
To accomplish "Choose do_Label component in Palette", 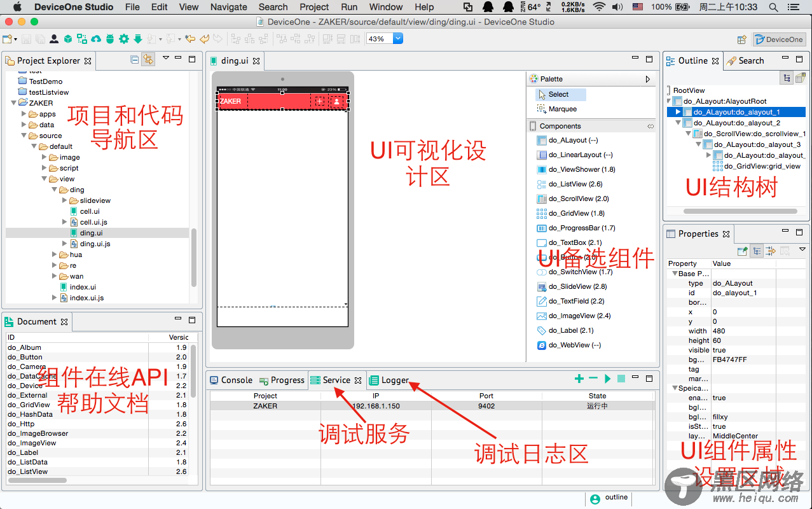I will 565,330.
